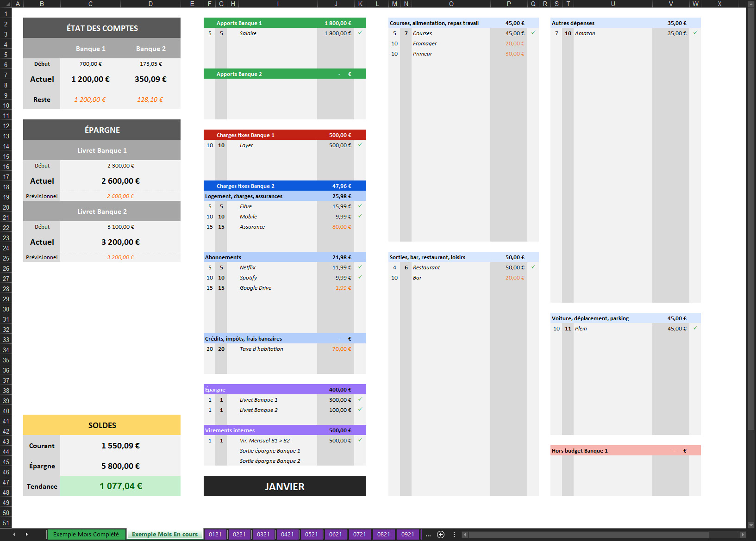Show more hidden sheet tabs via ellipsis
Image resolution: width=756 pixels, height=541 pixels.
(x=428, y=535)
